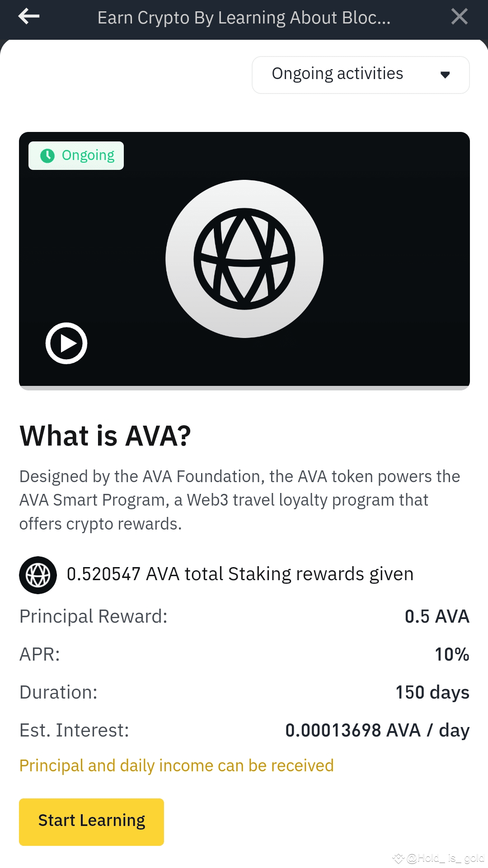The height and width of the screenshot is (868, 488).
Task: Click the yellow principal income notice
Action: coord(176,765)
